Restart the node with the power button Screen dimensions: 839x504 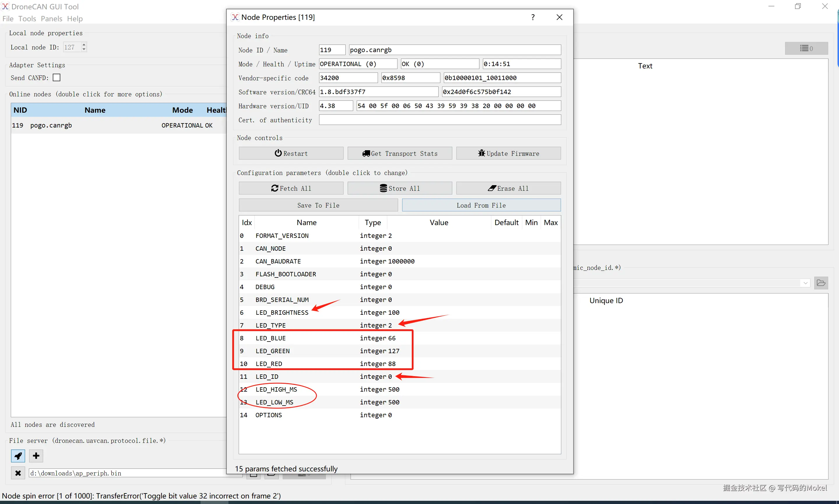pos(291,153)
